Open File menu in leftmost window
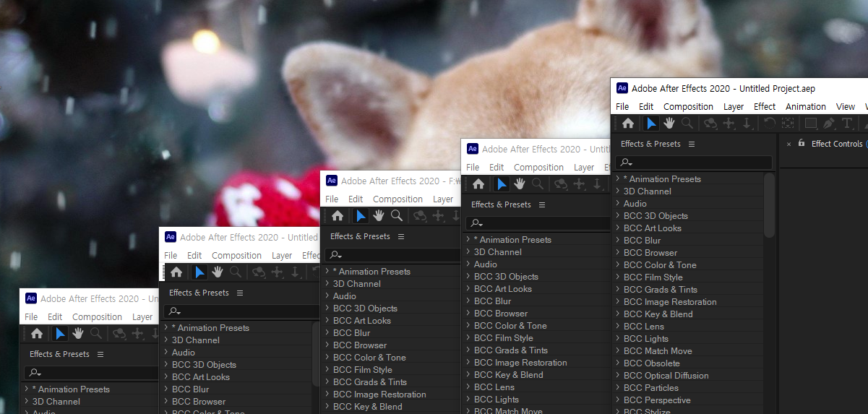868x414 pixels. [31, 317]
